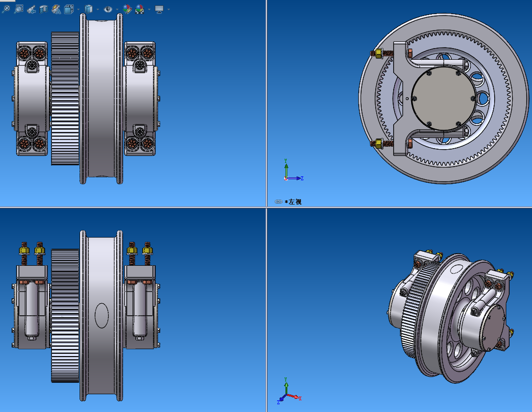532x412 pixels.
Task: Expand the Hide/Show Items dropdown arrow
Action: point(117,10)
